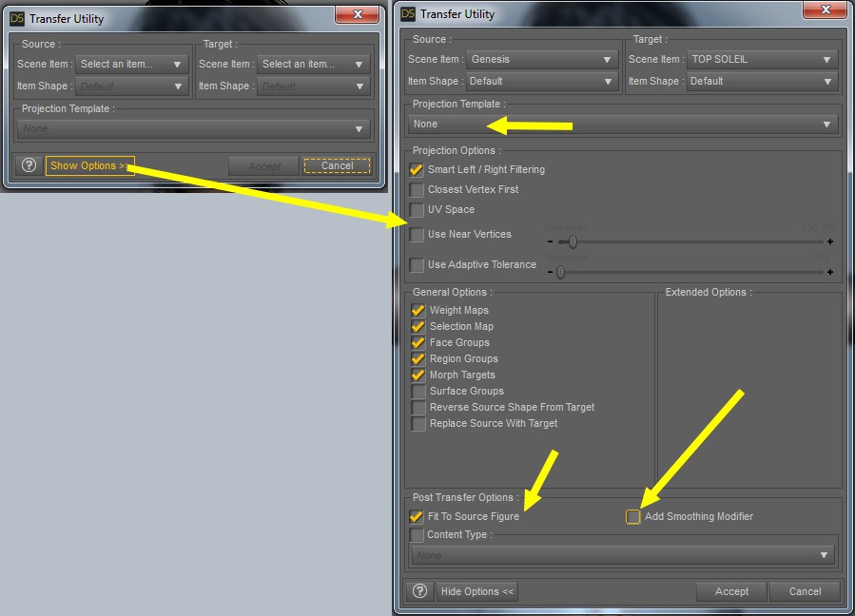Open Target Scene Item TOP SOLEIL dropdown
Viewport: 855px width, 616px height.
click(762, 60)
